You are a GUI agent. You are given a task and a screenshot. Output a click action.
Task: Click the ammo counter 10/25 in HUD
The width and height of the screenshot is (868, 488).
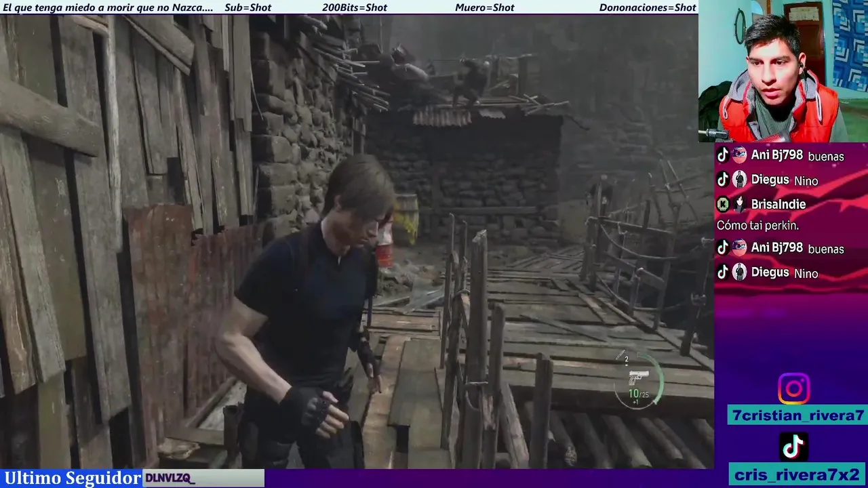[638, 394]
